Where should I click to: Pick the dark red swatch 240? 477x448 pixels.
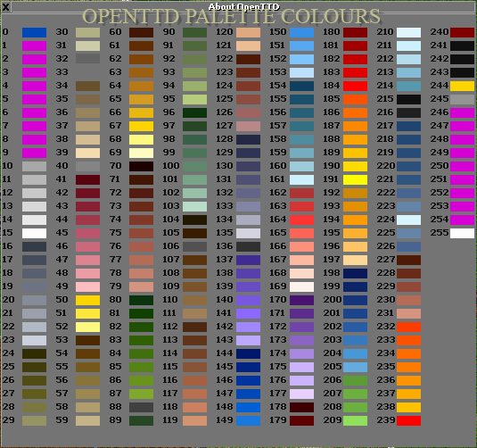point(463,33)
